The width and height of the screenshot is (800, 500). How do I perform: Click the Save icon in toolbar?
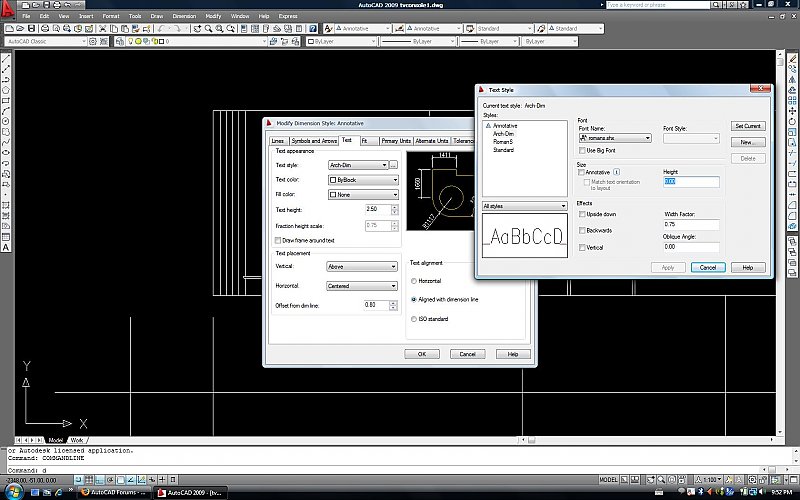point(31,29)
